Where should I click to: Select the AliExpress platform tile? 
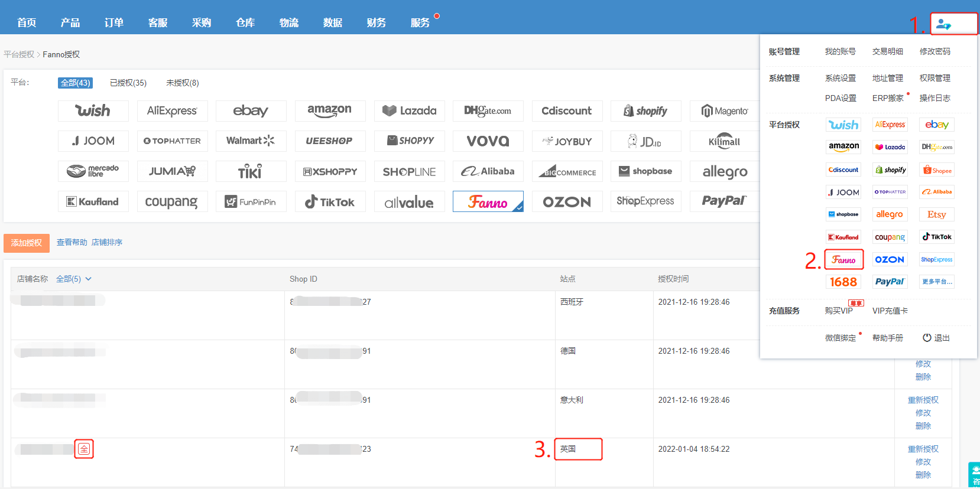coord(172,111)
